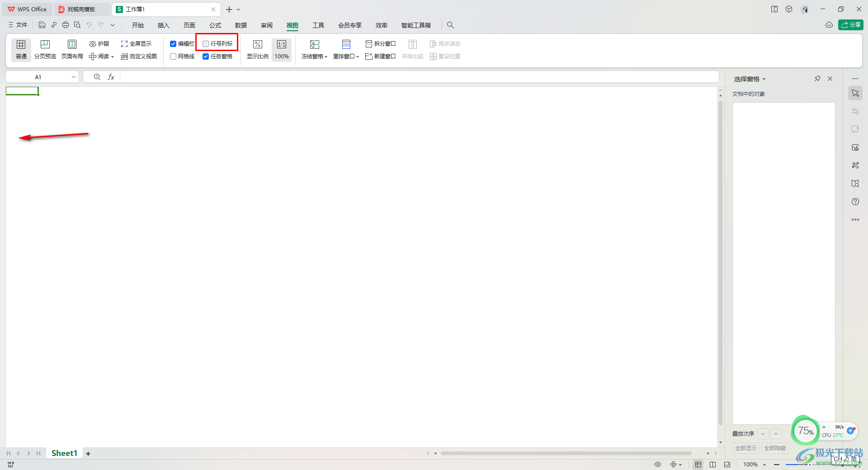This screenshot has height=470, width=868.
Task: Click the selection arrow sidebar icon
Action: (855, 93)
